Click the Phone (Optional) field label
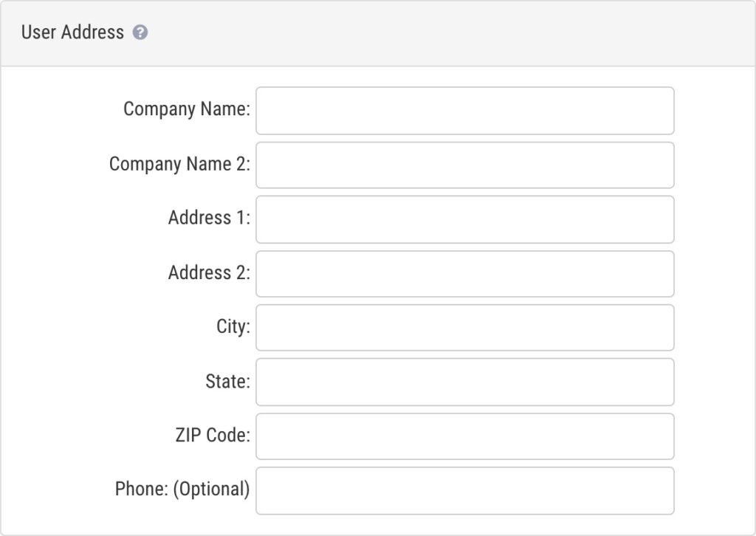 (182, 489)
